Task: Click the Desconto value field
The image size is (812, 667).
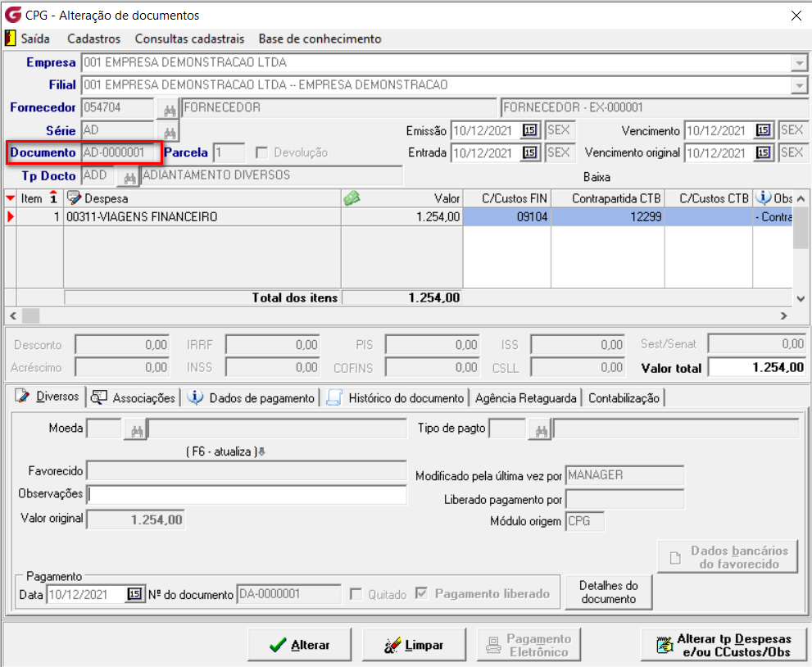Action: click(122, 345)
